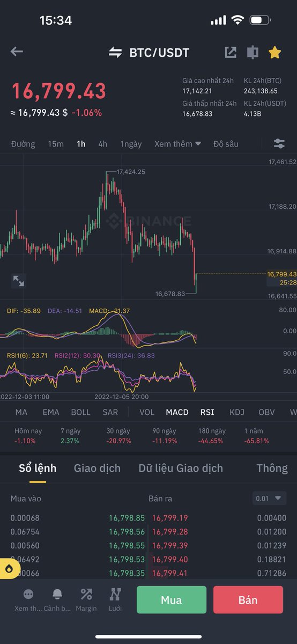The height and width of the screenshot is (644, 297).
Task: Switch to the Giao dịch tab
Action: point(97,468)
